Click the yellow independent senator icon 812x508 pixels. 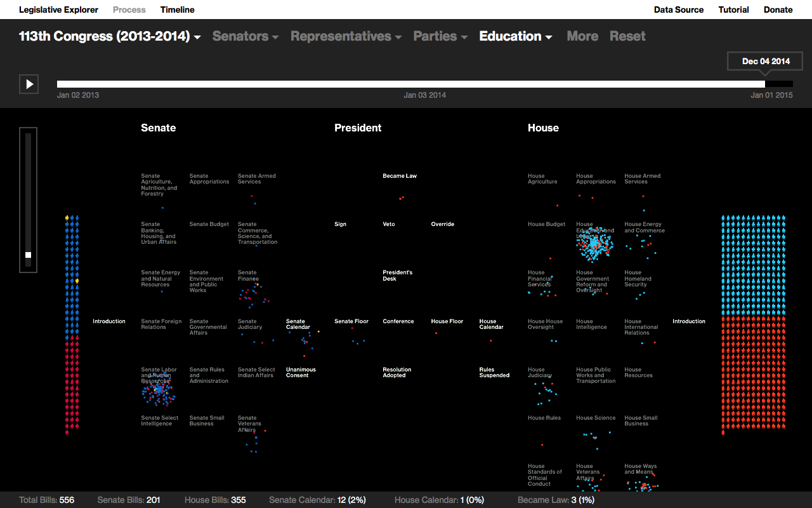67,217
